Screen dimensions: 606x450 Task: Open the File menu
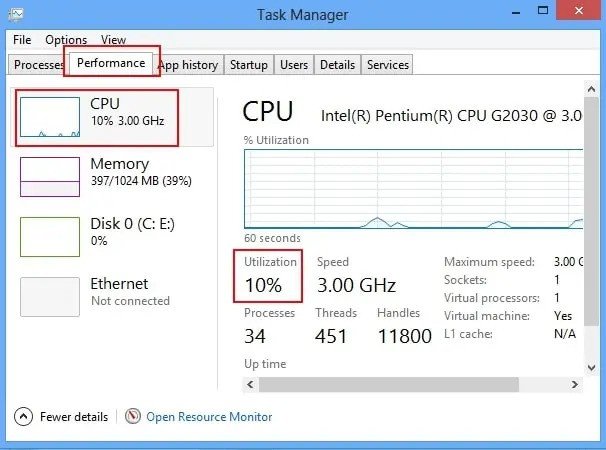(22, 40)
